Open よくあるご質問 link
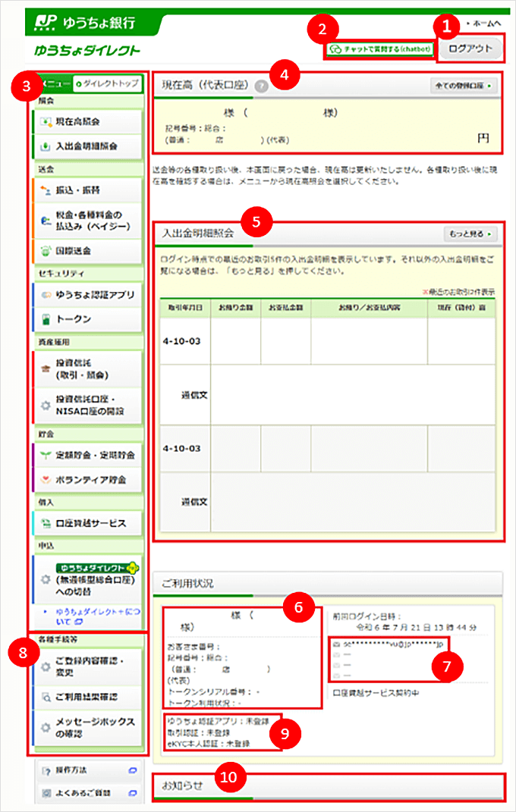 tap(88, 792)
